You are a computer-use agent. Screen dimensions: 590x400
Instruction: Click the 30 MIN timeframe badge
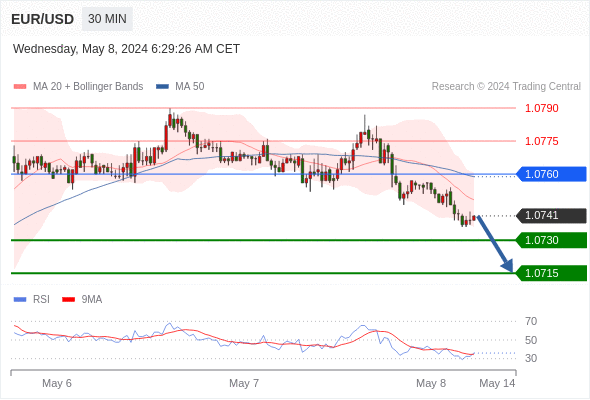tap(107, 19)
